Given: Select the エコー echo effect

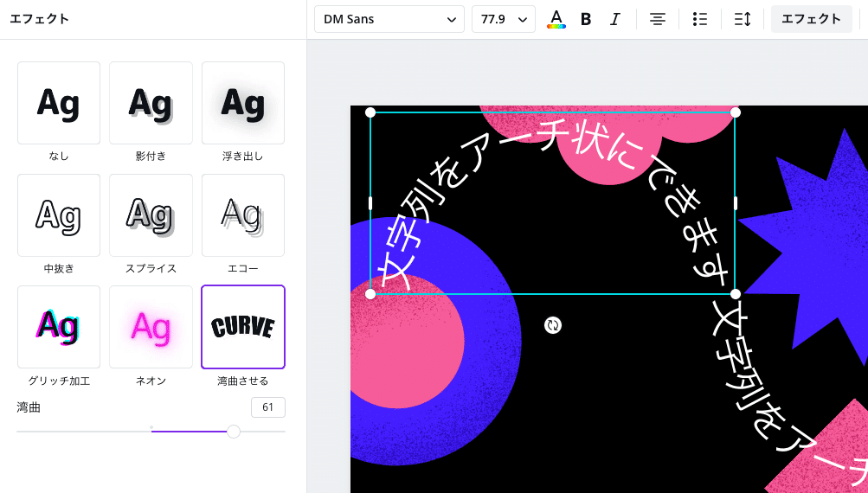Looking at the screenshot, I should tap(243, 215).
